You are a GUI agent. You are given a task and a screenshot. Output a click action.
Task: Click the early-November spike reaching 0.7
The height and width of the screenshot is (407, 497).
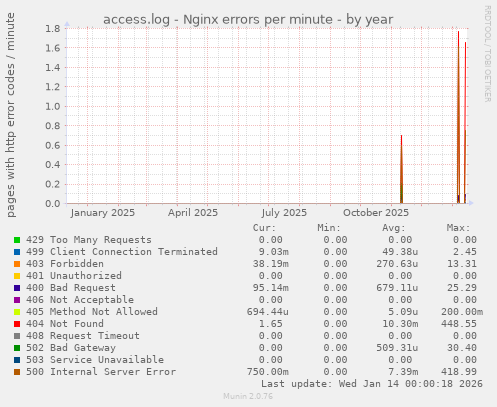[x=401, y=169]
